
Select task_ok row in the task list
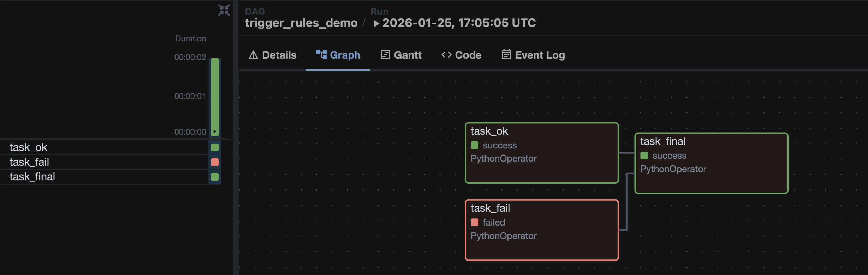tap(28, 147)
